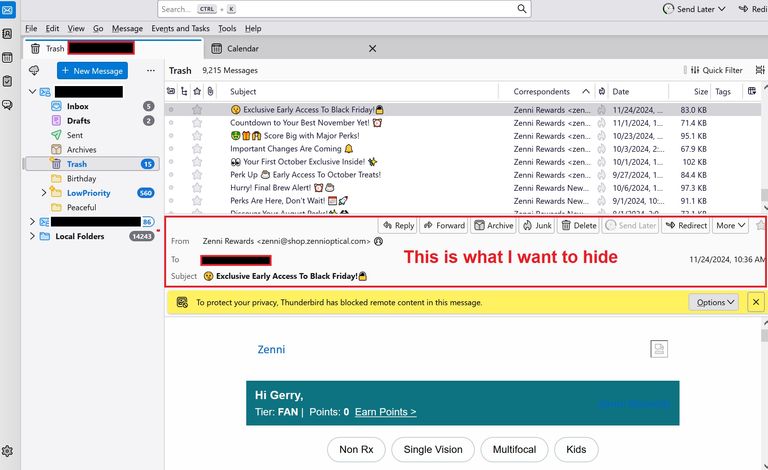768x470 pixels.
Task: Star the Your First October Exclusive message
Action: pyautogui.click(x=197, y=162)
